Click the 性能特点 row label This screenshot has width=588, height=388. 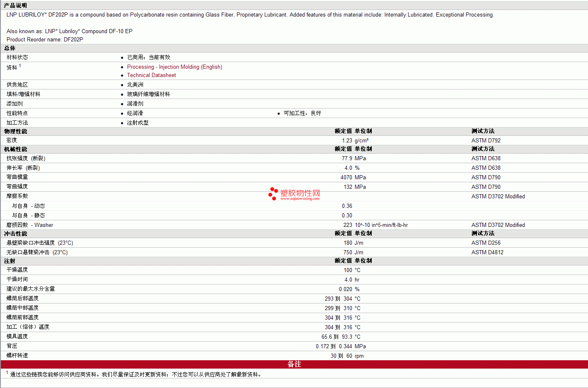(x=17, y=113)
